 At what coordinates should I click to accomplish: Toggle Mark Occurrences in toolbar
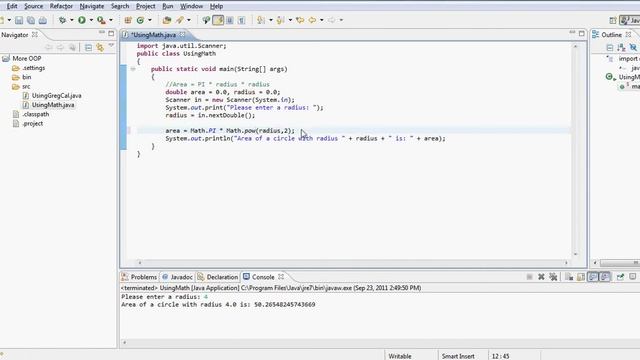[x=218, y=20]
